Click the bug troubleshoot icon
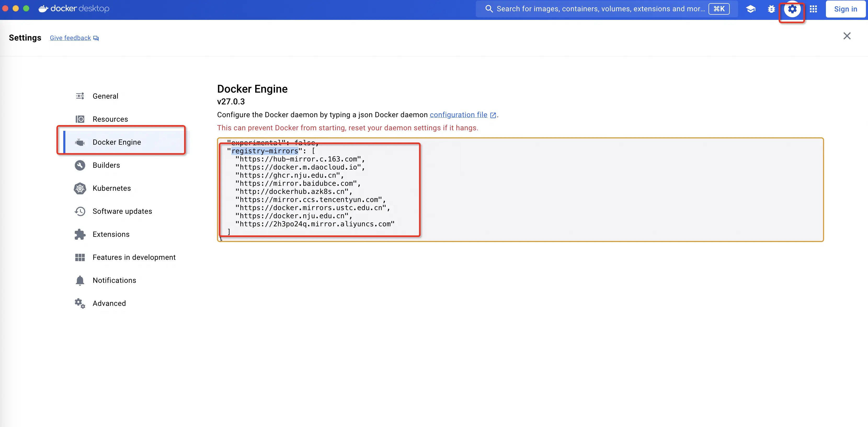This screenshot has width=868, height=427. pyautogui.click(x=771, y=9)
